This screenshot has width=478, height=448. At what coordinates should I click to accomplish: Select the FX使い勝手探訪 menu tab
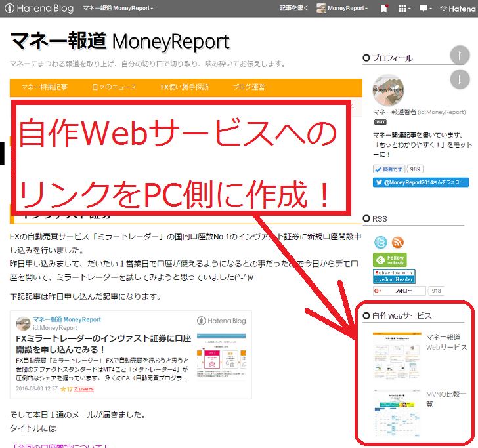[185, 87]
